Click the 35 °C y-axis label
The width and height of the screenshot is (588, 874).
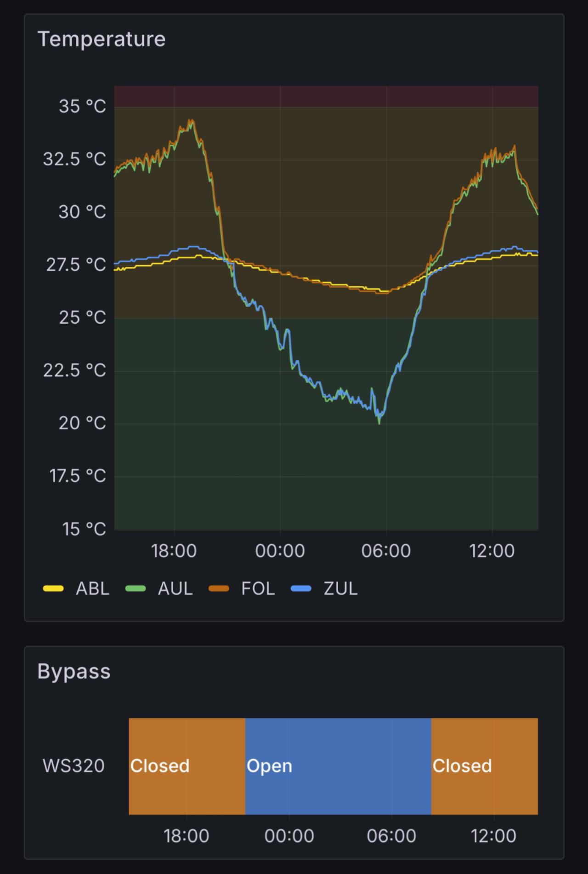coord(82,107)
